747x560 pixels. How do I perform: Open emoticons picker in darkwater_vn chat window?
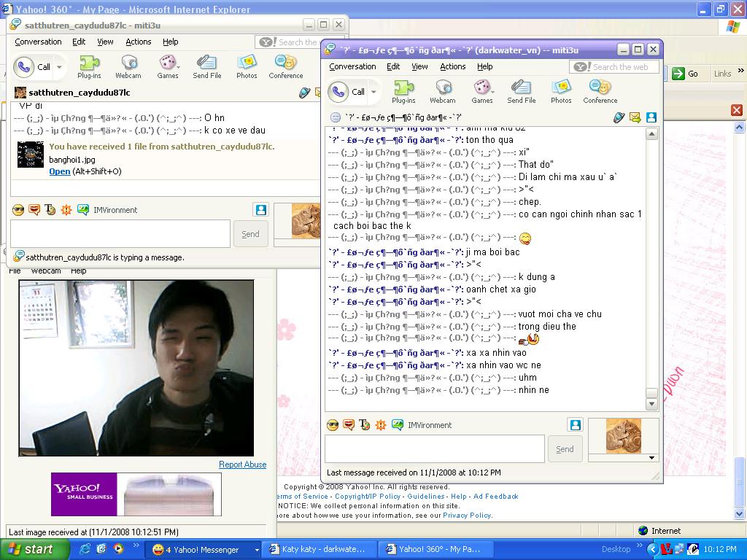pos(333,425)
